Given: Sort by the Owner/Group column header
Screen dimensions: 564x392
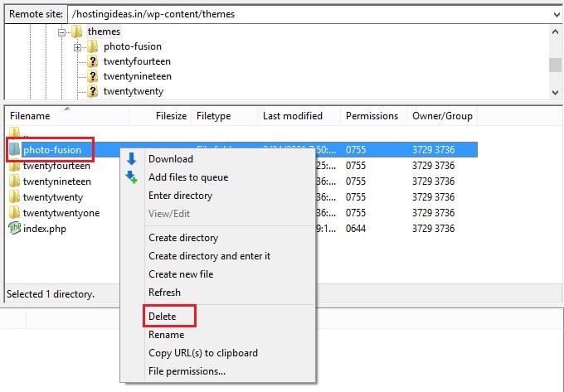Looking at the screenshot, I should click(442, 116).
